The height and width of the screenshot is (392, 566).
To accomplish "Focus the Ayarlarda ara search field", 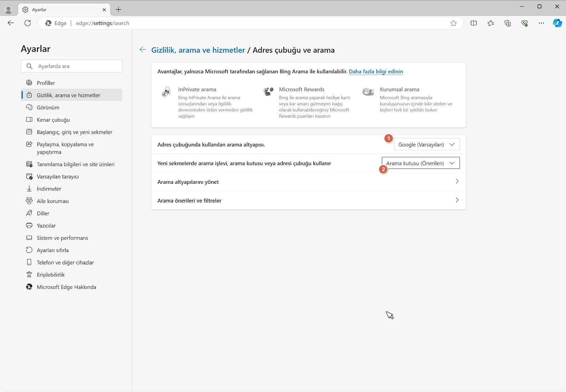I will coord(71,66).
